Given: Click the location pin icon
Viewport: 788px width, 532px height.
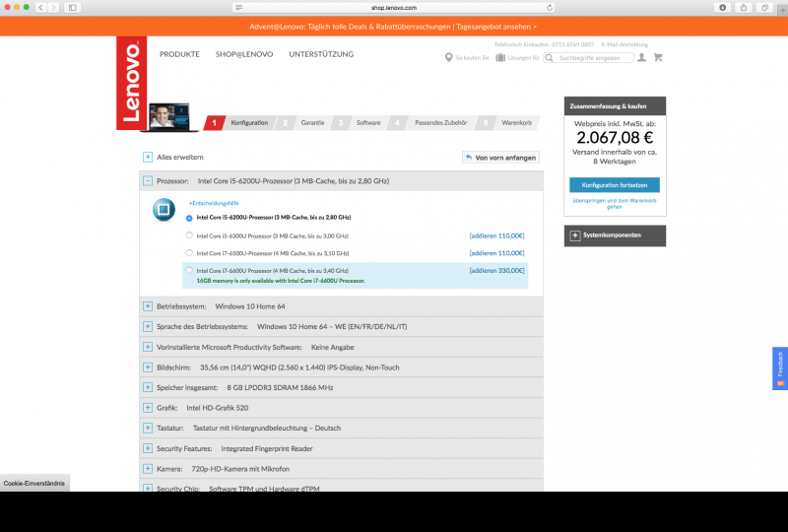Looking at the screenshot, I should pyautogui.click(x=448, y=58).
